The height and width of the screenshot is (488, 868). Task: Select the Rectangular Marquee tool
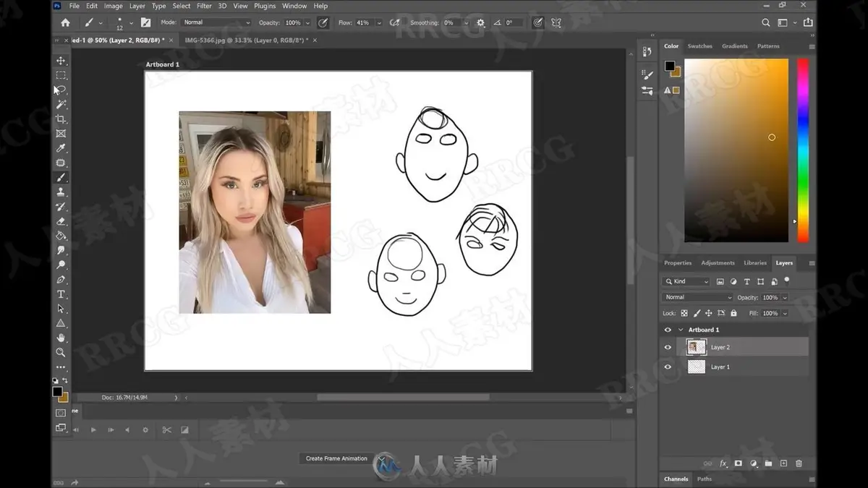coord(61,75)
